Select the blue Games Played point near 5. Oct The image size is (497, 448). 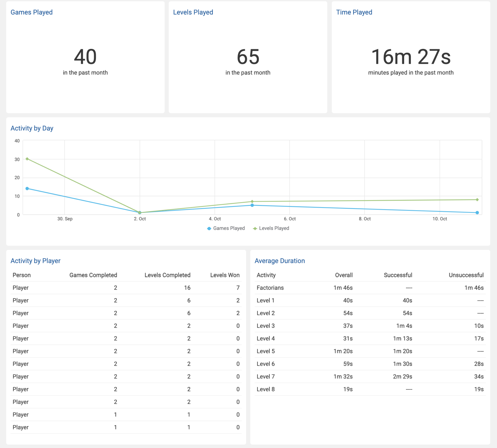252,205
